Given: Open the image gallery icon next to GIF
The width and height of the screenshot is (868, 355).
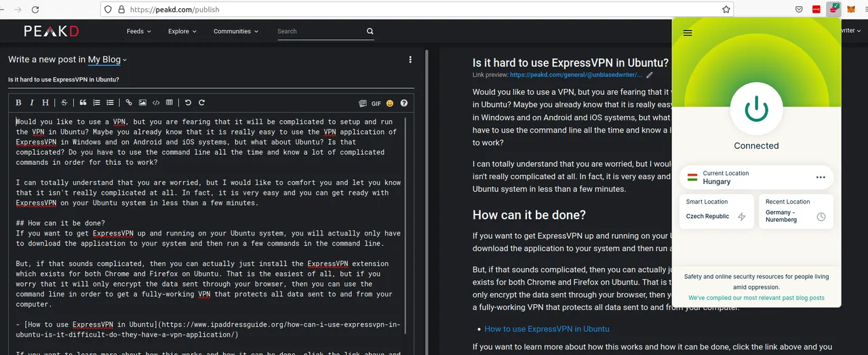Looking at the screenshot, I should (x=362, y=104).
